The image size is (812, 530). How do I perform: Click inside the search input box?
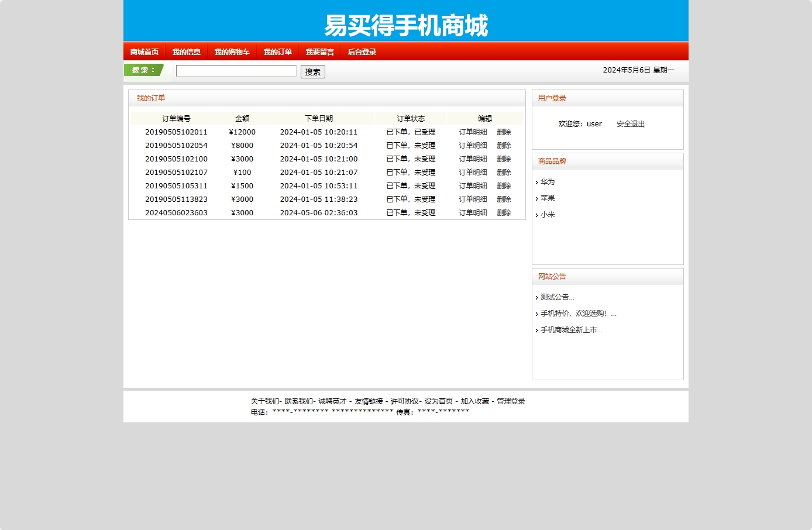tap(236, 71)
